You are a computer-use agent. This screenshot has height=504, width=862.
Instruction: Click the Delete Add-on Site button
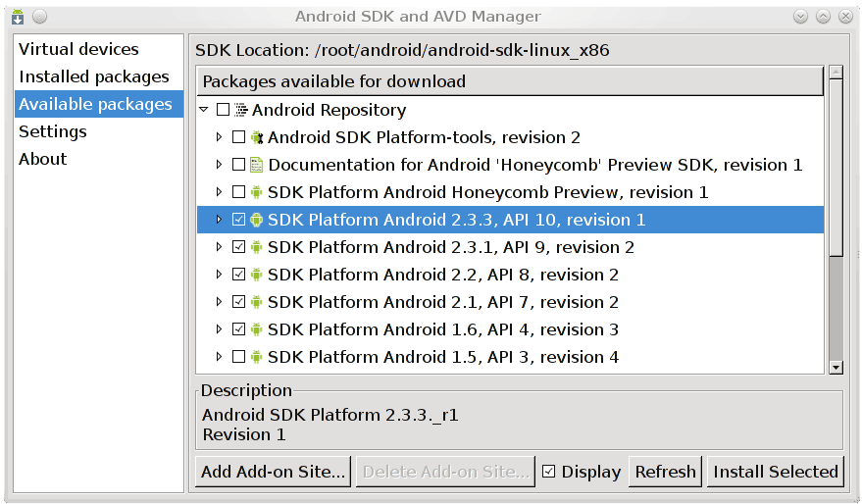[x=445, y=472]
